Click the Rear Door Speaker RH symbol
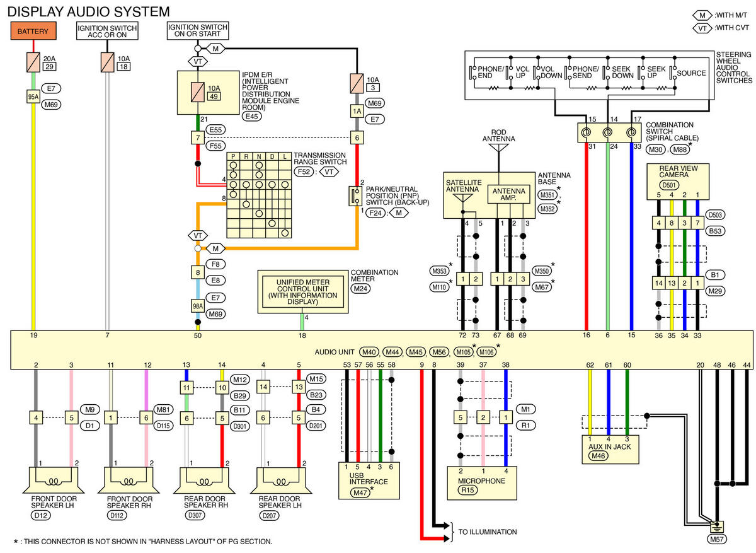 205,480
